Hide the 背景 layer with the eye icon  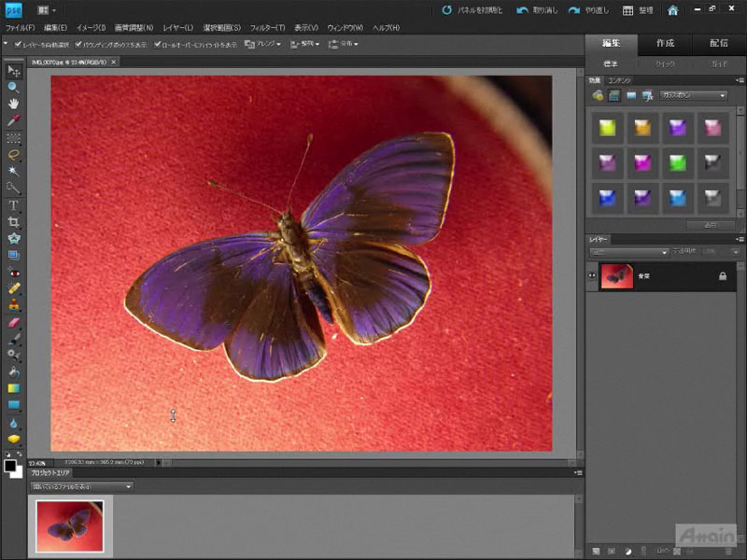click(x=593, y=275)
